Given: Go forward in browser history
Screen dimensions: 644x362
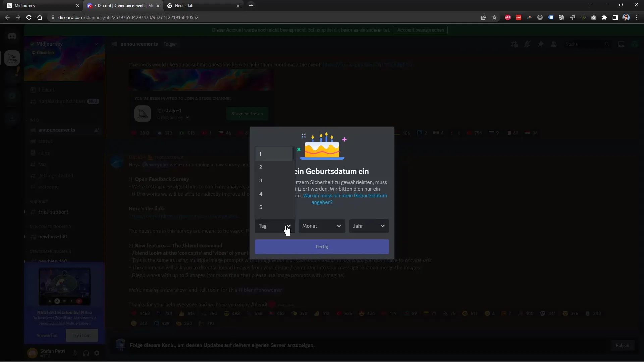Looking at the screenshot, I should pyautogui.click(x=18, y=17).
